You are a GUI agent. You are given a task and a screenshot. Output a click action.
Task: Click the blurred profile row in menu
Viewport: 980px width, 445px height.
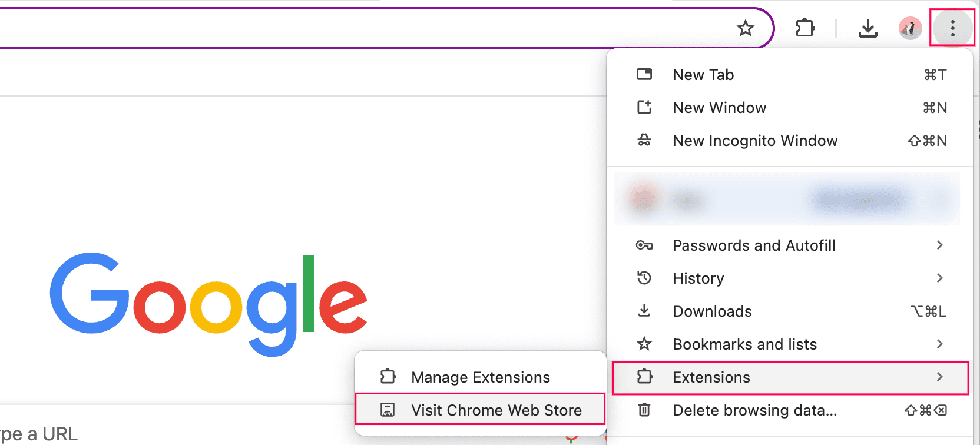point(787,200)
